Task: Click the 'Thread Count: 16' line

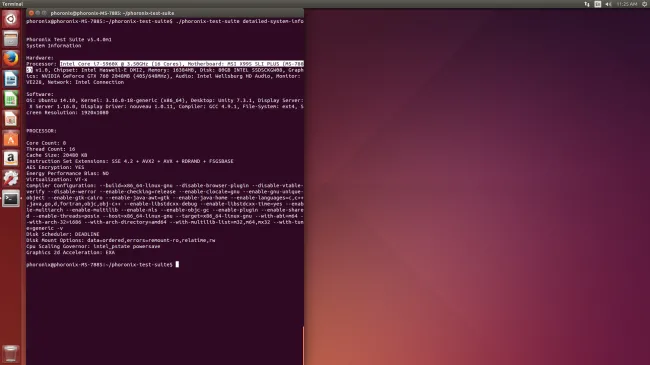Action: click(51, 149)
